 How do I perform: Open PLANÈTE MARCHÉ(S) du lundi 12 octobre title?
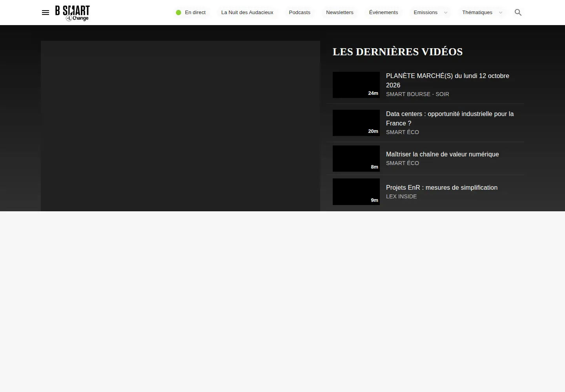pyautogui.click(x=448, y=80)
